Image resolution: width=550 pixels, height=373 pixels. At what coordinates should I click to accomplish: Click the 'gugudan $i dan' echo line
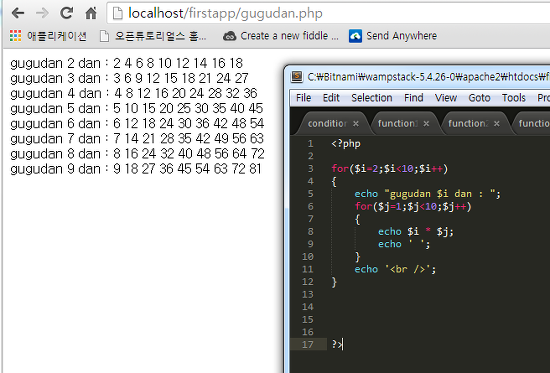pyautogui.click(x=428, y=194)
